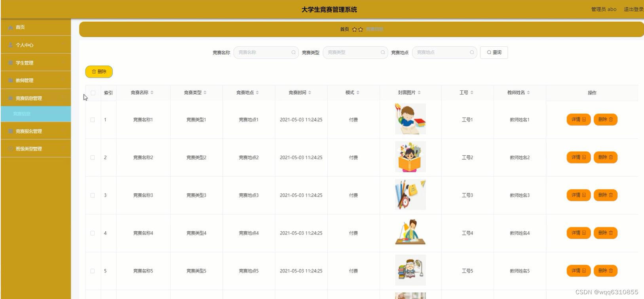Click 删除 for 竞赛名称1 row
The height and width of the screenshot is (299, 644).
tap(606, 120)
